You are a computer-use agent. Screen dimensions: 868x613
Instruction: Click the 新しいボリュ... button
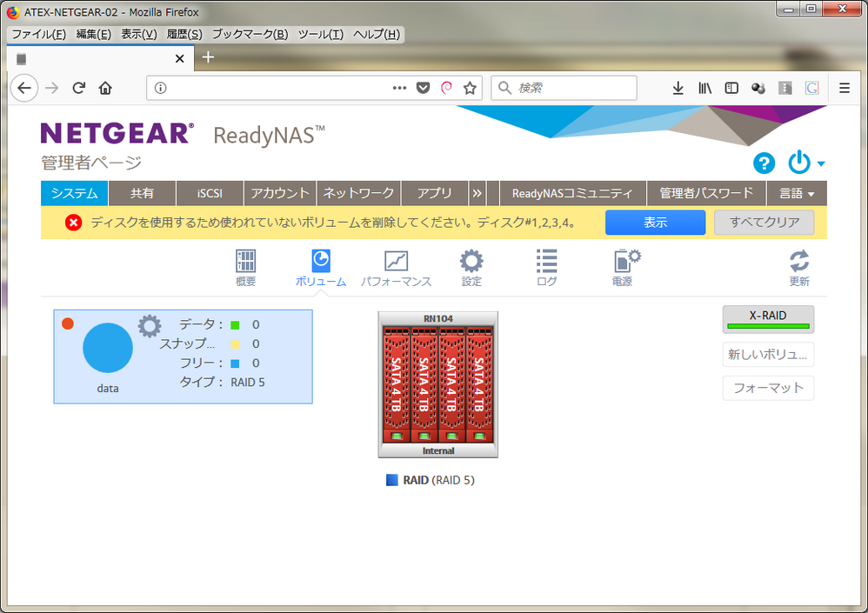click(768, 355)
